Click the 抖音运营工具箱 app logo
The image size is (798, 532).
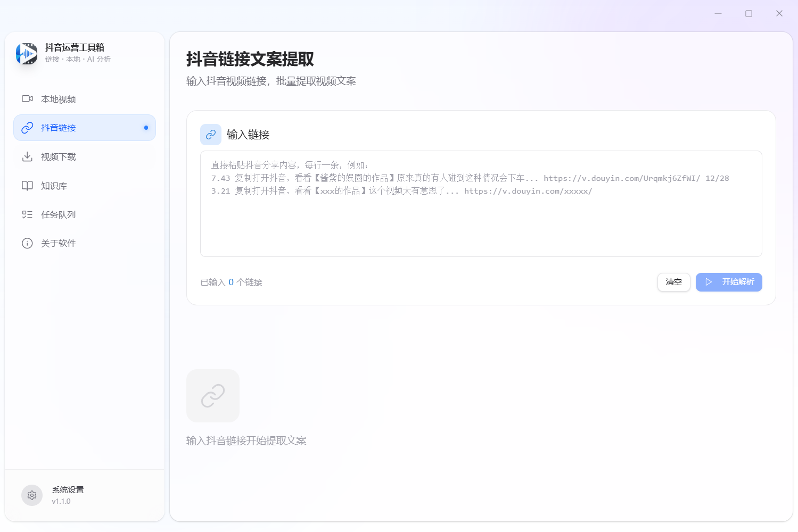tap(27, 54)
